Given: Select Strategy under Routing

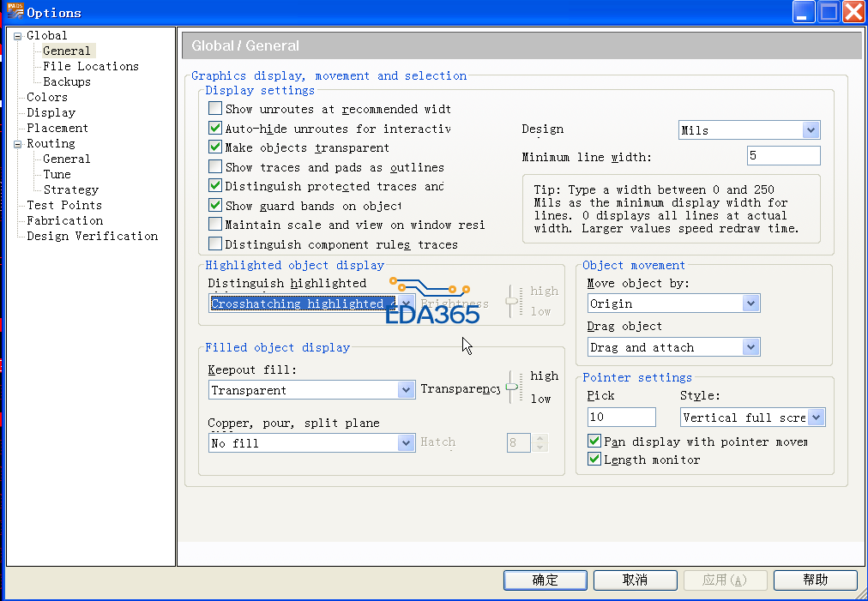Looking at the screenshot, I should tap(70, 189).
